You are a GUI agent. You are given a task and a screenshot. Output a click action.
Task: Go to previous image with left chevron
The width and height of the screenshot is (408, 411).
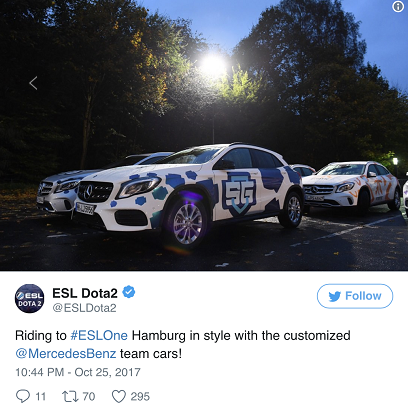coord(33,83)
